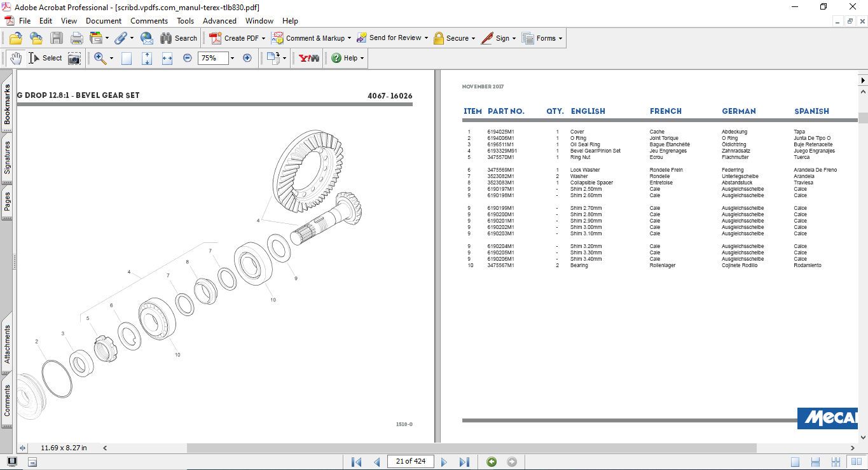Select the Snapshot camera tool

click(x=74, y=59)
